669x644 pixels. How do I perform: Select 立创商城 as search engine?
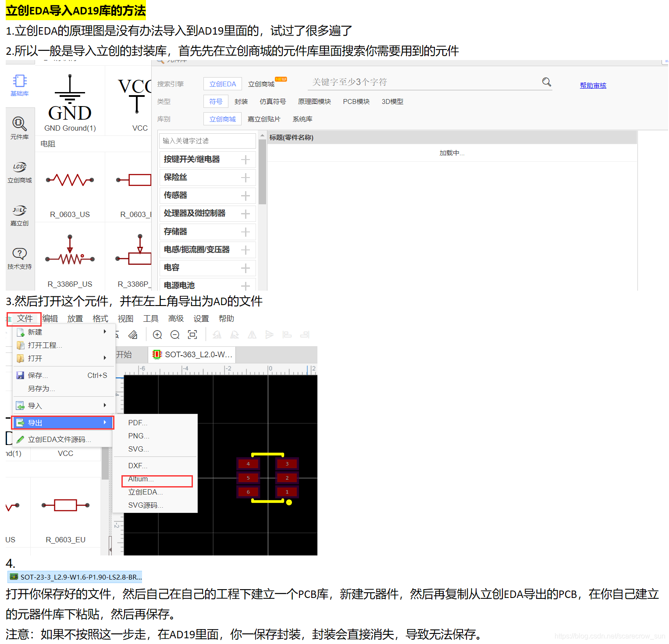tap(261, 84)
